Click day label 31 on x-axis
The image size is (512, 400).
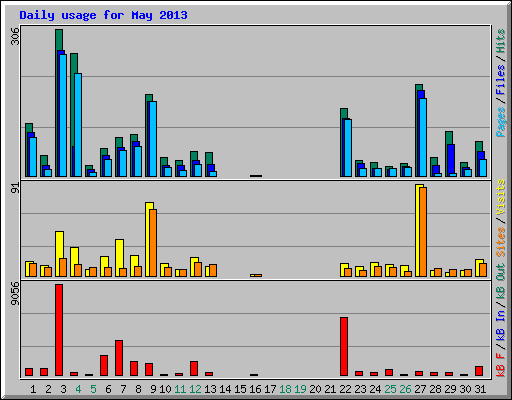pos(480,389)
